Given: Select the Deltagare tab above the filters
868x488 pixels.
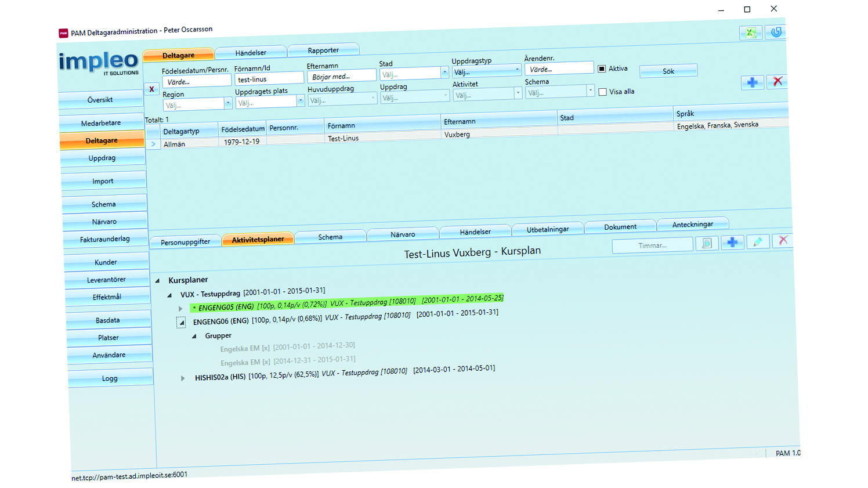Looking at the screenshot, I should [178, 56].
